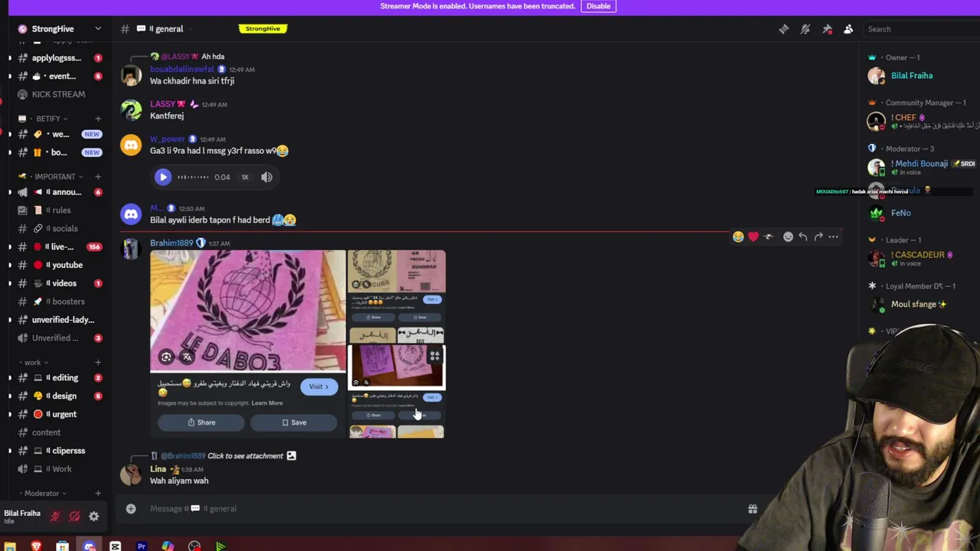The width and height of the screenshot is (980, 551).
Task: Toggle the member list icon
Action: 848,29
